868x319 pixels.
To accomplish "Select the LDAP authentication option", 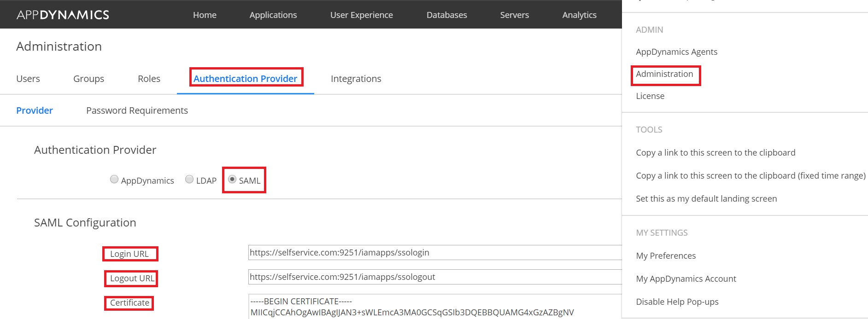I will (x=189, y=180).
